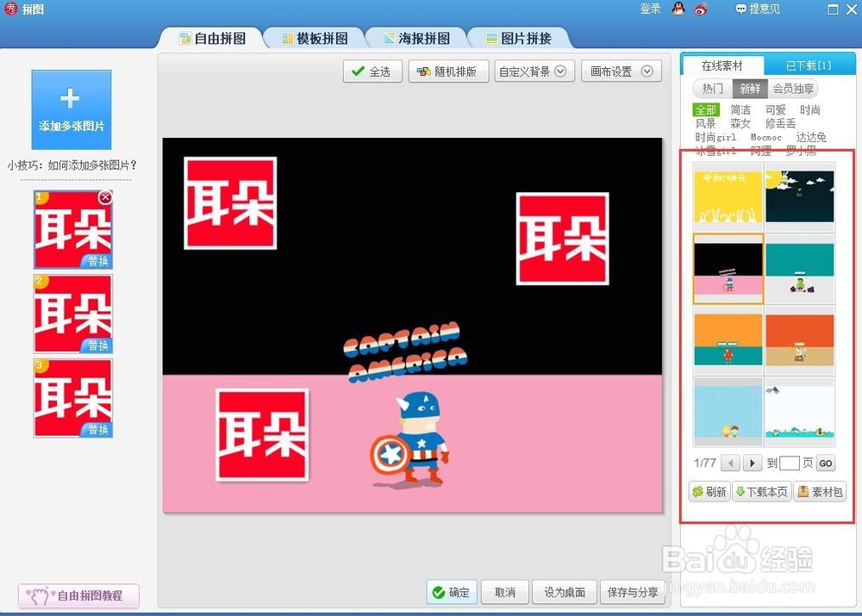The width and height of the screenshot is (862, 616).
Task: Expand the 自定义背景 dropdown
Action: pos(534,72)
